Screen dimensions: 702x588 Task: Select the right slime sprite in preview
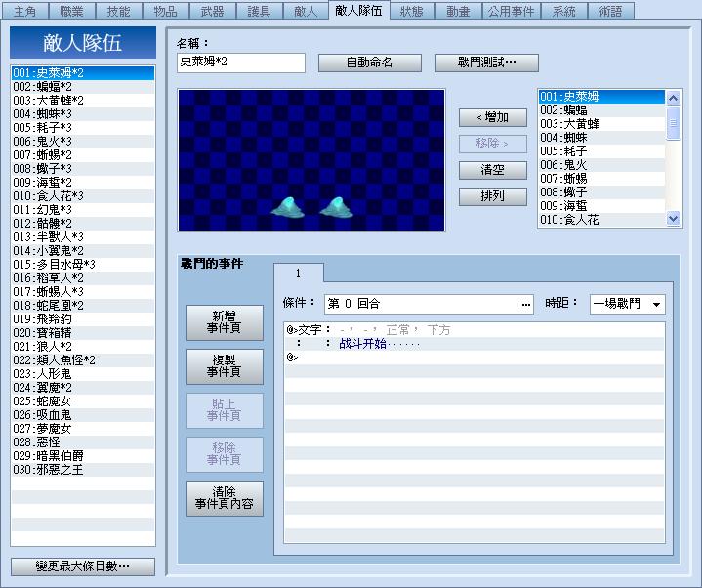coord(336,207)
